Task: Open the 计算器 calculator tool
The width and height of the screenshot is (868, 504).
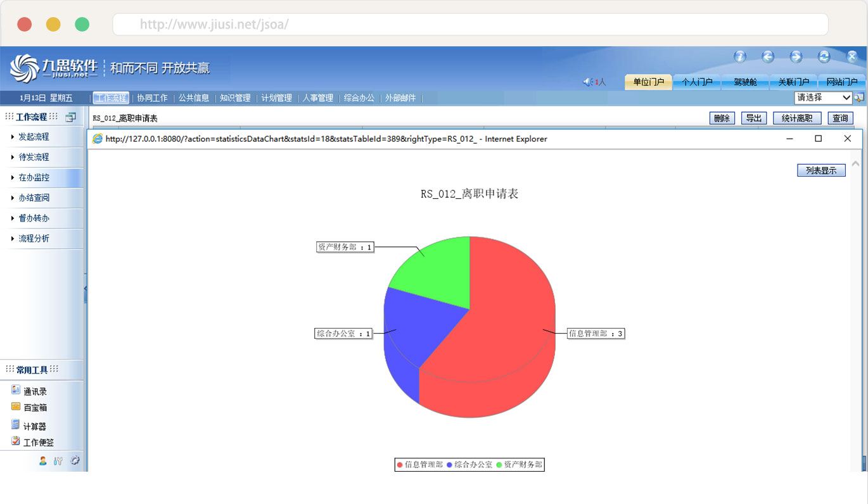Action: pos(34,426)
